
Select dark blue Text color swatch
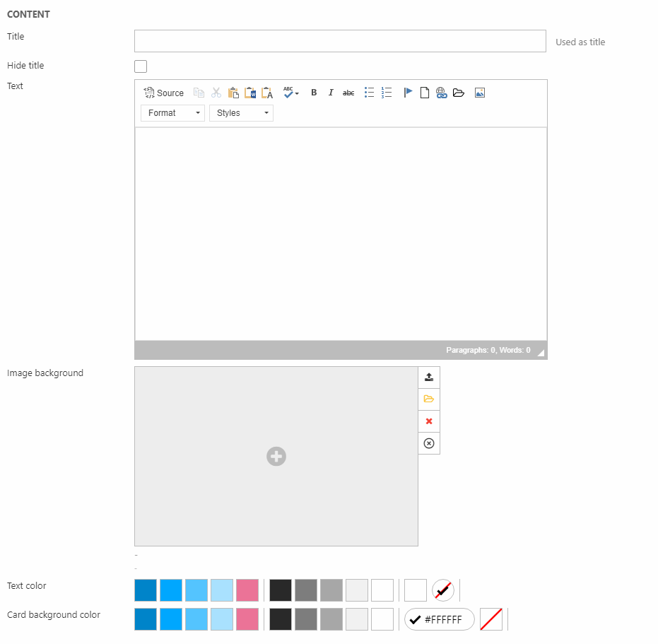146,590
